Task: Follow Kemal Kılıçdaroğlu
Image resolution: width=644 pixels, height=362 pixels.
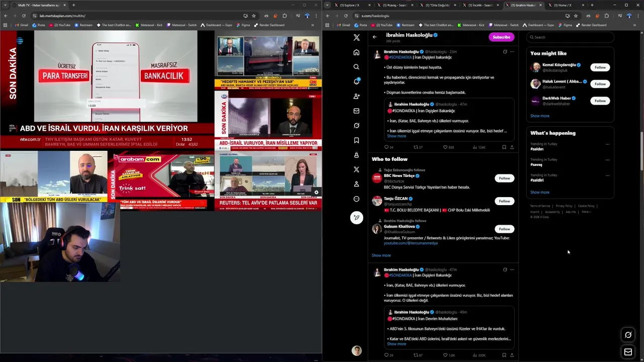Action: coord(600,67)
